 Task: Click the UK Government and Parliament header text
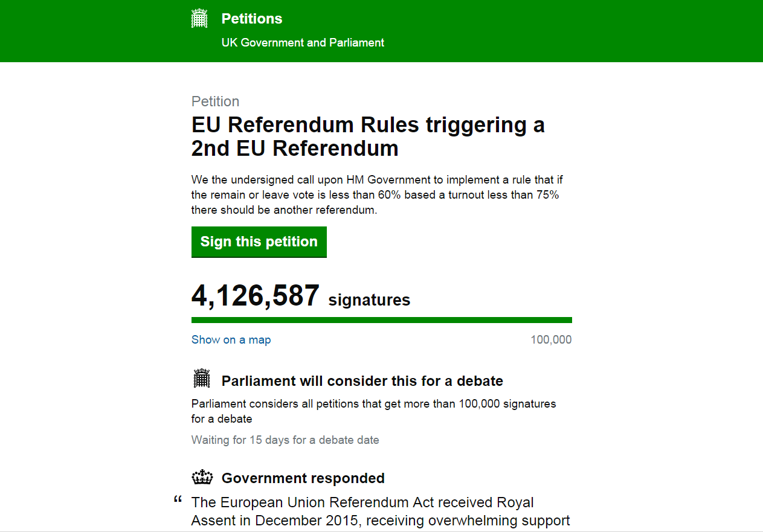303,43
